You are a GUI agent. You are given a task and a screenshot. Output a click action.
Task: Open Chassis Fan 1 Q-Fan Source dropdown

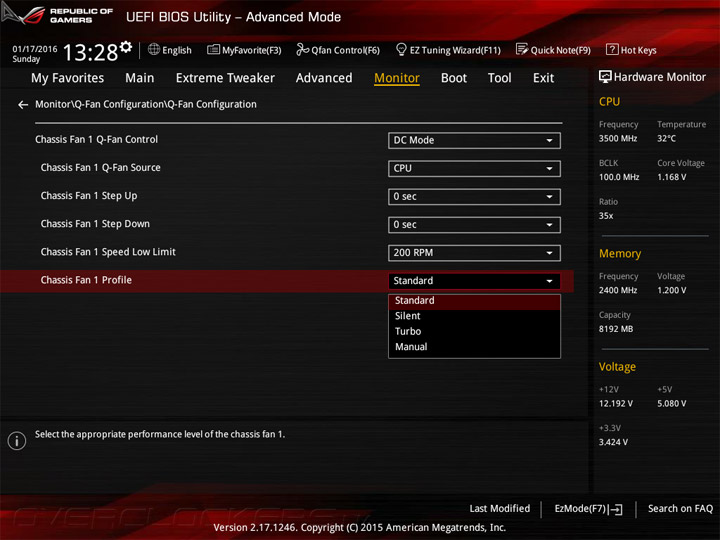474,169
